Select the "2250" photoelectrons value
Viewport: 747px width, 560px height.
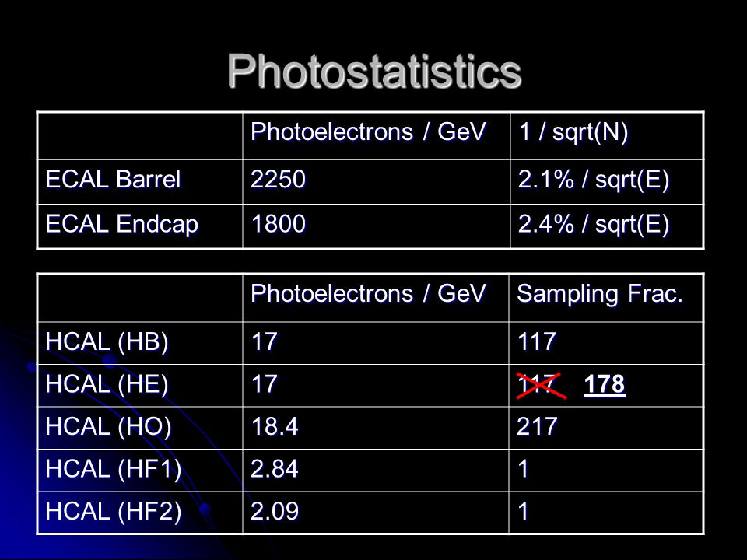click(x=278, y=180)
